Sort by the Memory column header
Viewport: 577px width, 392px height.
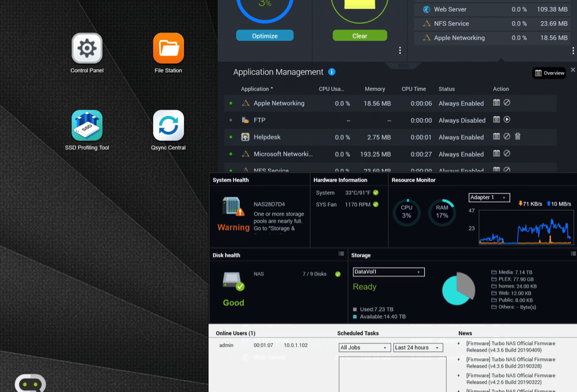click(x=375, y=89)
